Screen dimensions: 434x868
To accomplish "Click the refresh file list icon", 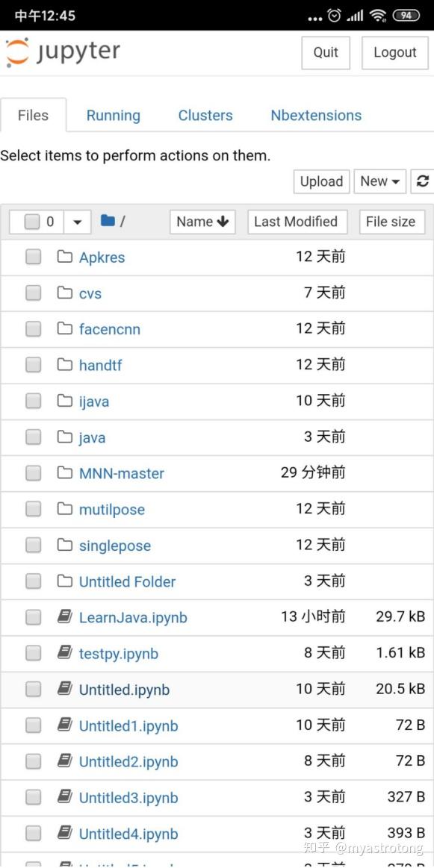I will click(x=423, y=181).
